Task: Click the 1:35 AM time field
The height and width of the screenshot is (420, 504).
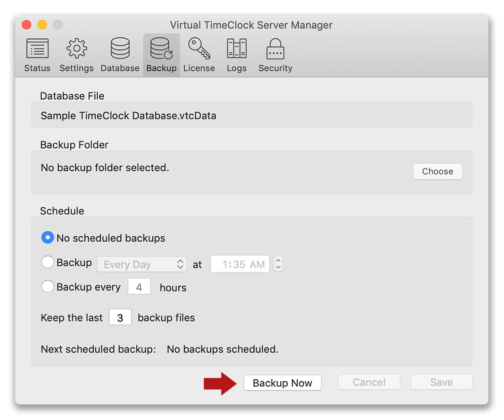Action: click(x=240, y=263)
